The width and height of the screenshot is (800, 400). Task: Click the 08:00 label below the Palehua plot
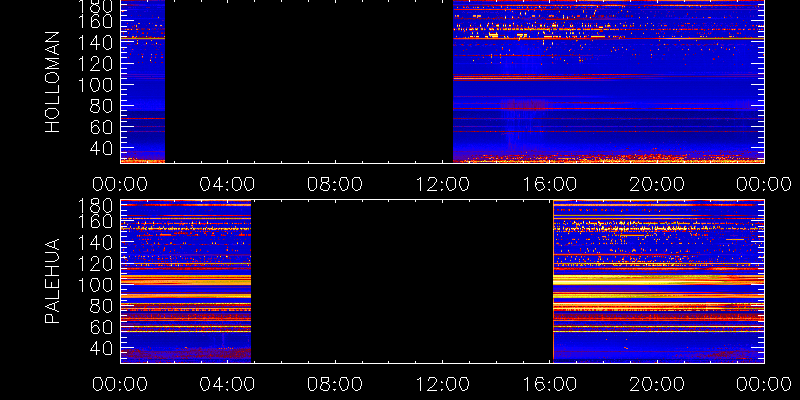[335, 384]
